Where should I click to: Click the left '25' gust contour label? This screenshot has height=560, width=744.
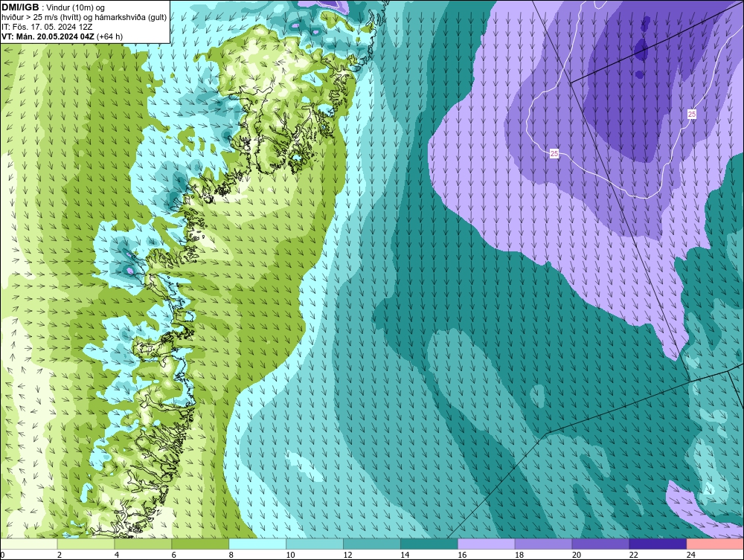[554, 154]
